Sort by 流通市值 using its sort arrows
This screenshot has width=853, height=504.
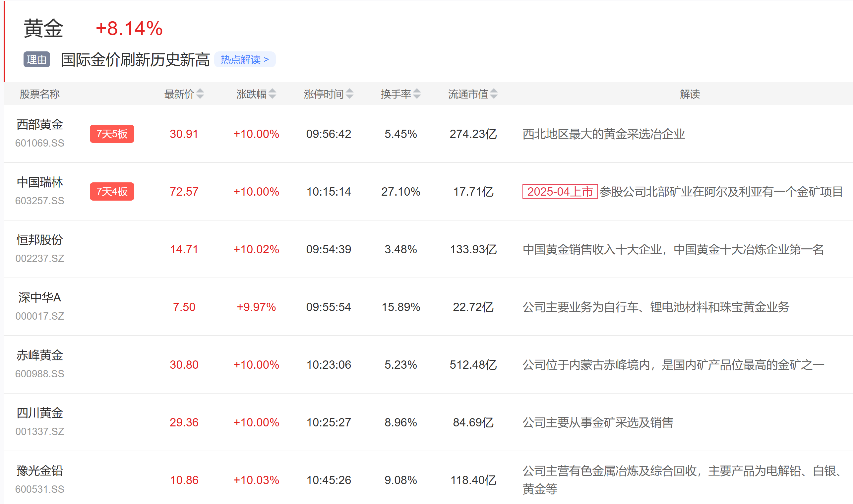coord(494,94)
